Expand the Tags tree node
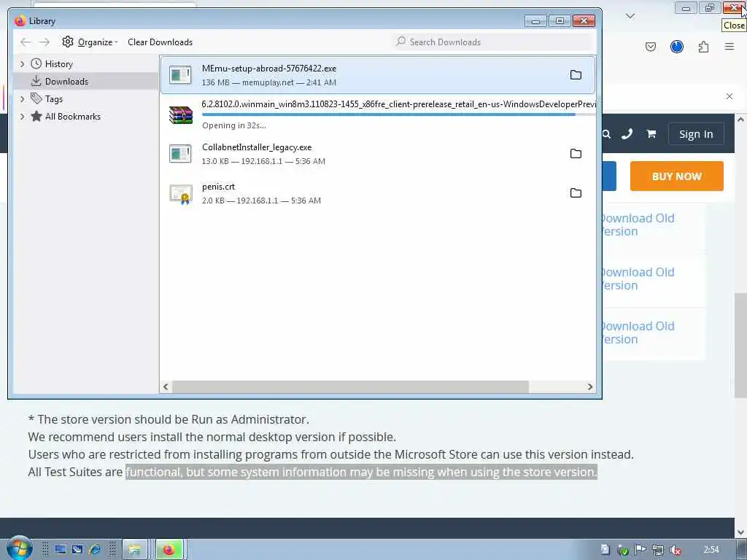Screen dimensions: 747x560 coord(22,99)
